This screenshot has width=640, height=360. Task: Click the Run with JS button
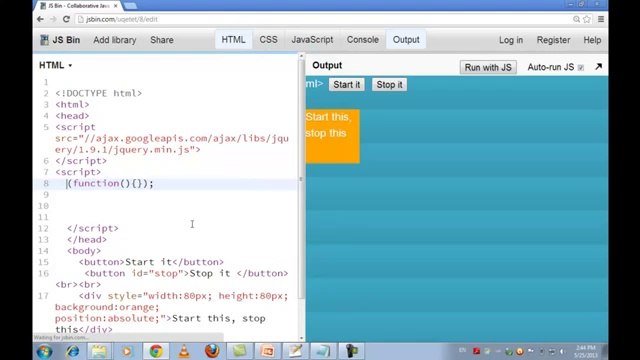pyautogui.click(x=488, y=67)
